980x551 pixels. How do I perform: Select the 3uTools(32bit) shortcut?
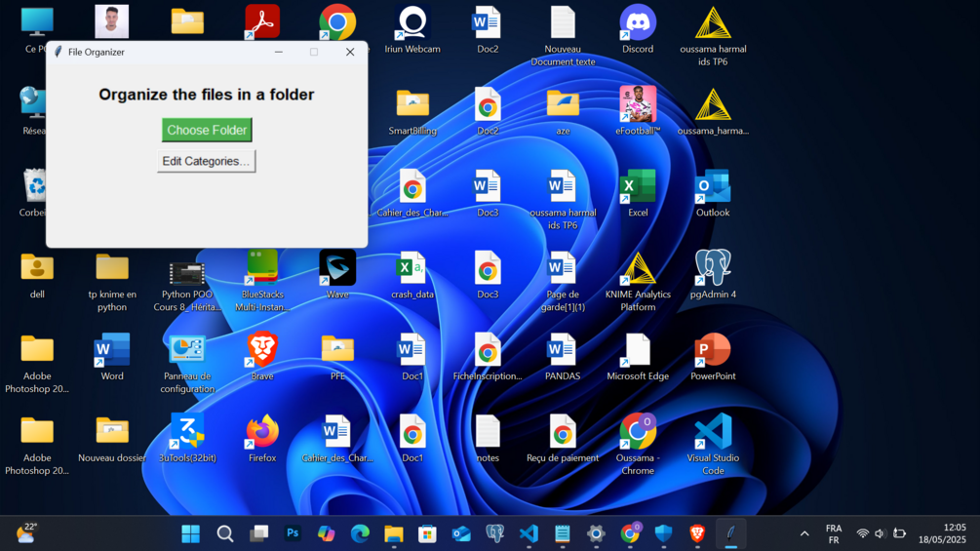click(x=187, y=439)
